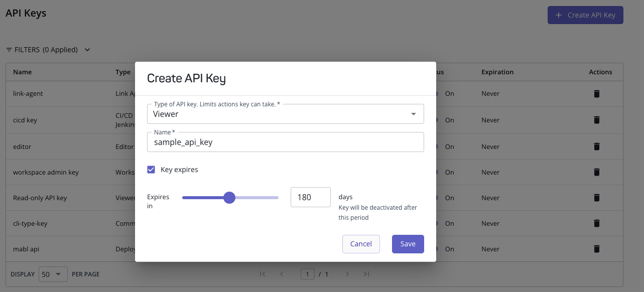This screenshot has width=644, height=292.
Task: Remove the workspace admin key
Action: click(x=596, y=172)
